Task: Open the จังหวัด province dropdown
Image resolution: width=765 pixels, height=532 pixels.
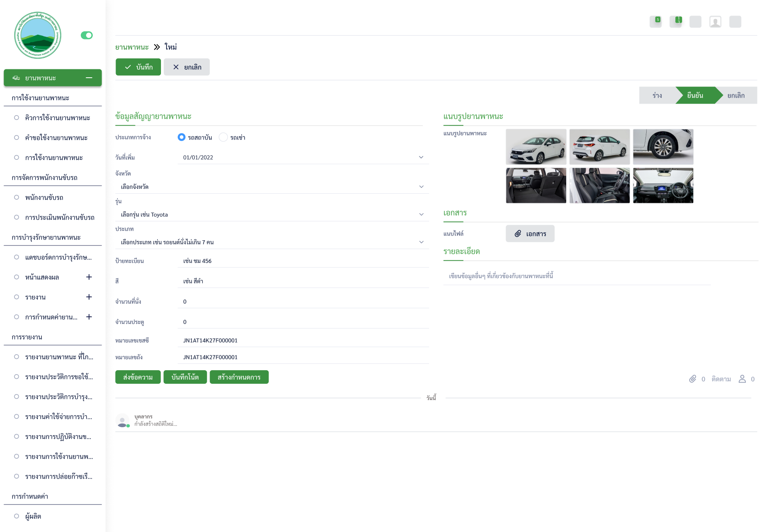Action: point(271,186)
